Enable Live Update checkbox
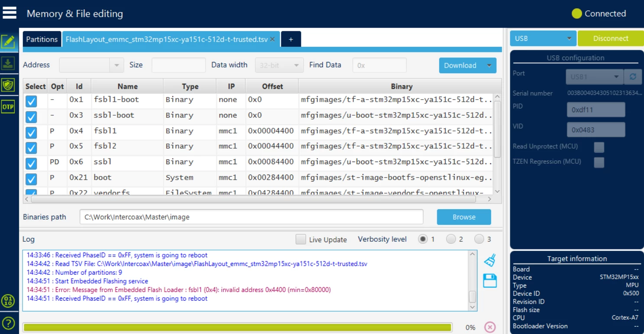Image resolution: width=644 pixels, height=334 pixels. click(x=301, y=239)
